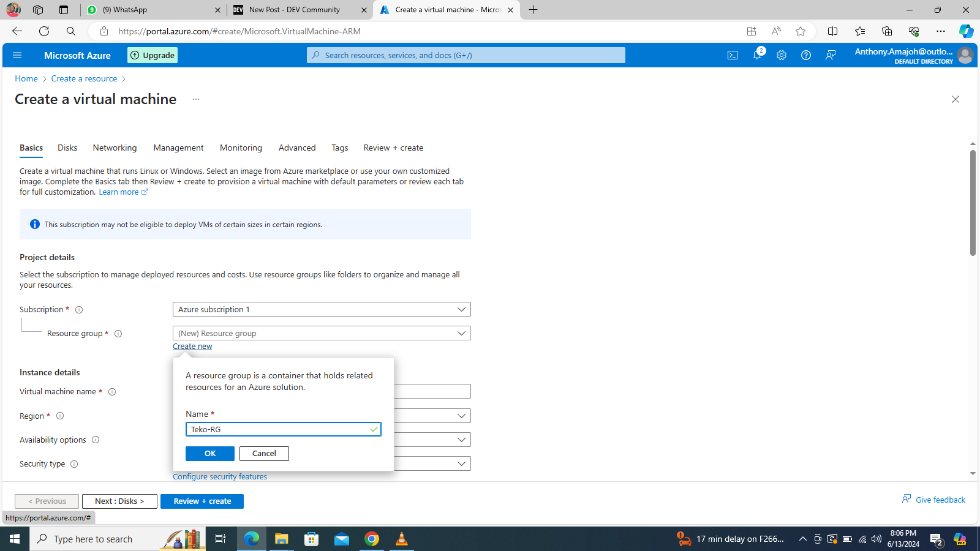Screen dimensions: 980x551
Task: Switch to the WhatsApp browser tab
Action: [x=153, y=10]
